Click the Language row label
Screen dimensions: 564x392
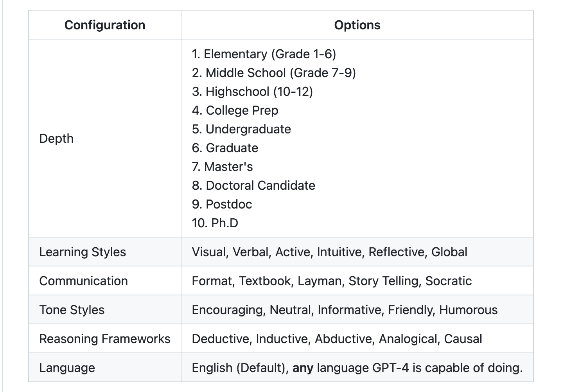tap(67, 368)
